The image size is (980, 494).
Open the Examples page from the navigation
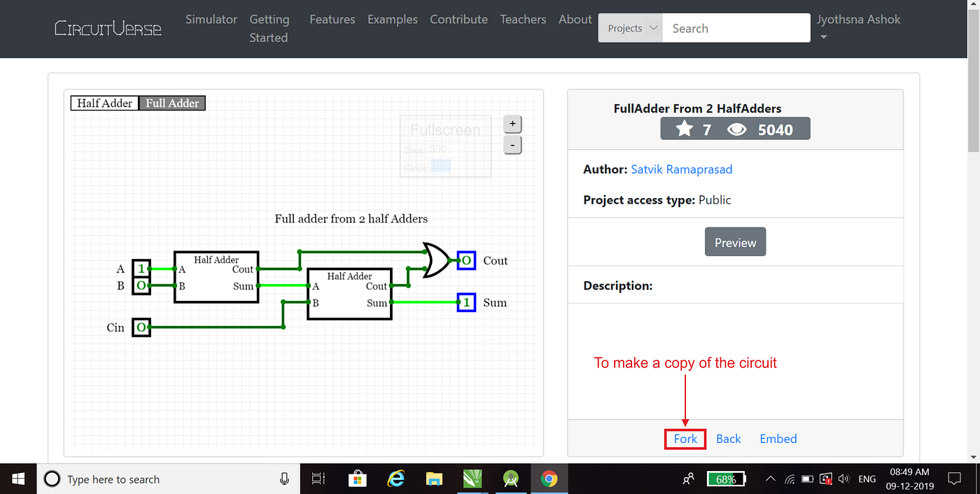pos(392,19)
